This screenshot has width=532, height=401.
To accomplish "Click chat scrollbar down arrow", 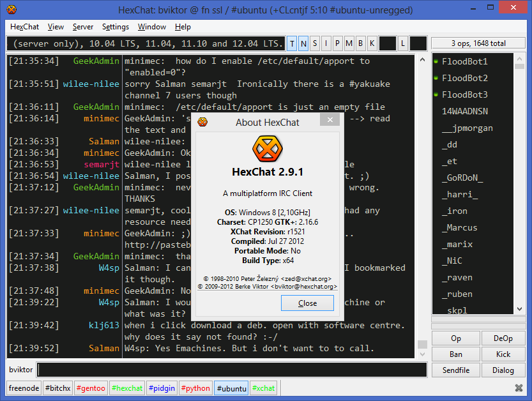I will (x=422, y=354).
